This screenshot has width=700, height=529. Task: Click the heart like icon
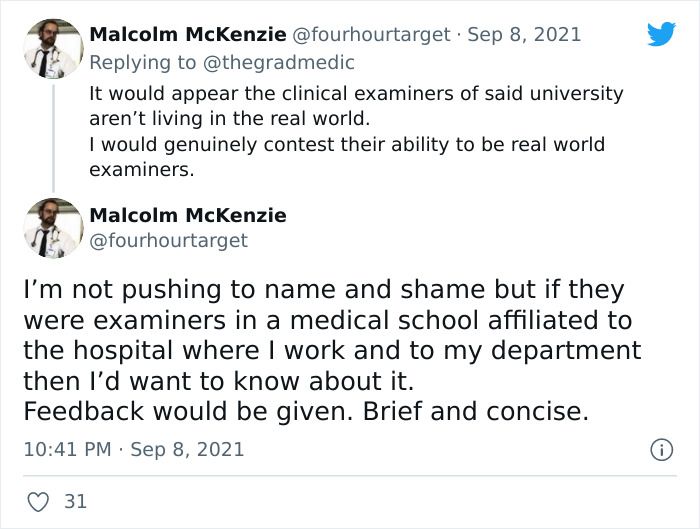coord(38,501)
